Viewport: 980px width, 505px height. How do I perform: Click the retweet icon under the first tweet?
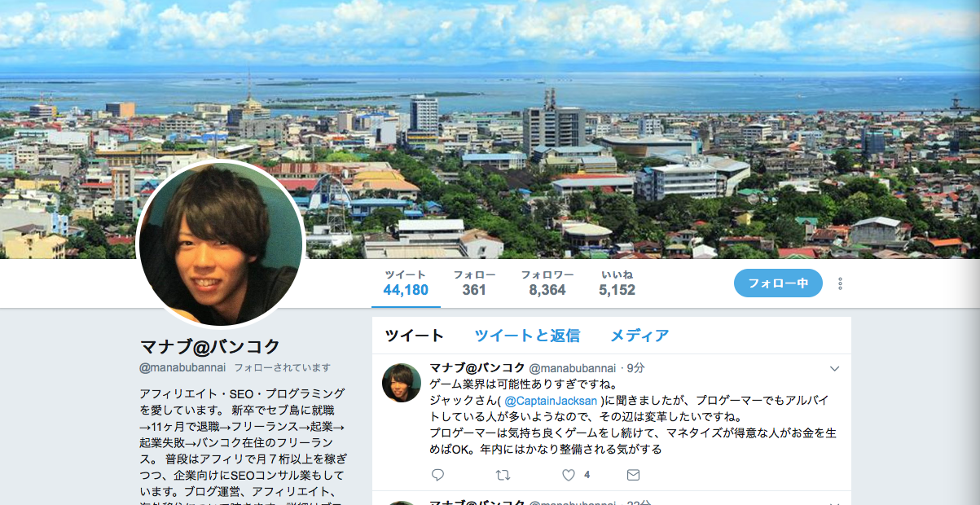pyautogui.click(x=503, y=475)
